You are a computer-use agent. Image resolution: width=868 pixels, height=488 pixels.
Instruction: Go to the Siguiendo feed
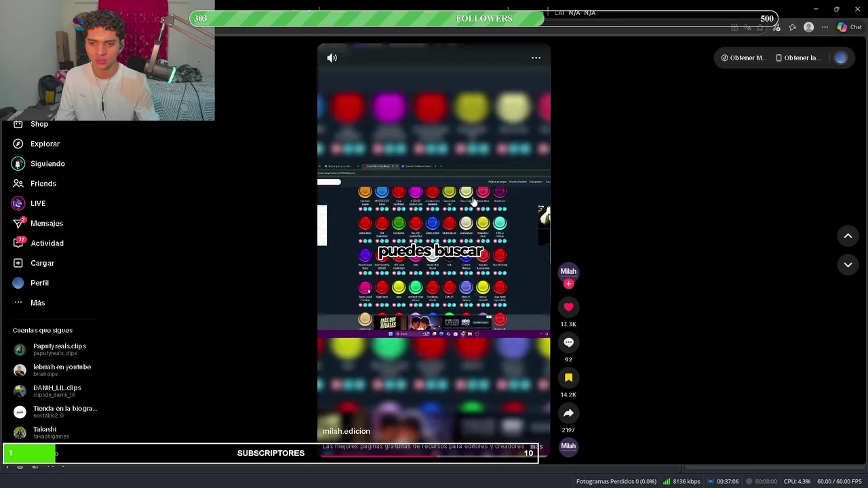(x=39, y=163)
